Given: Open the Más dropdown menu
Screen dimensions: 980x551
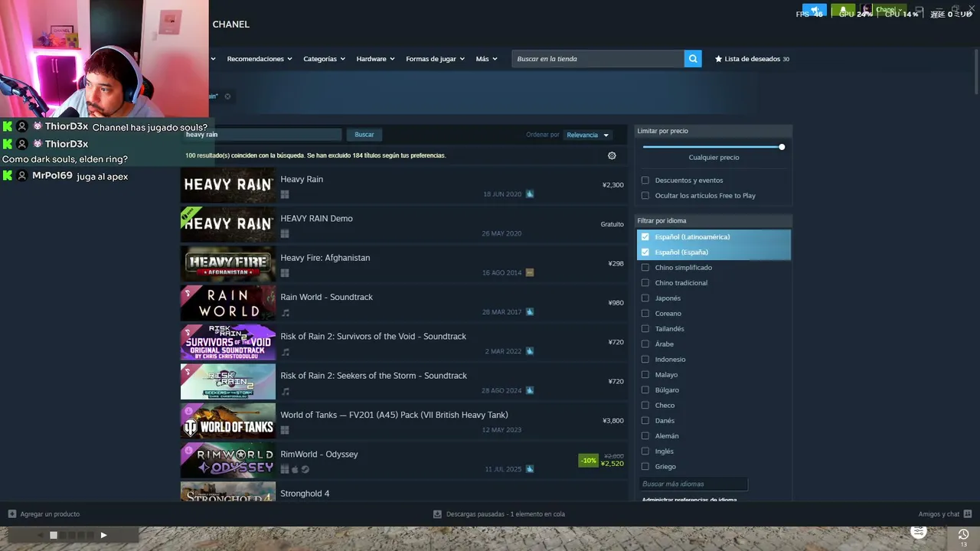Looking at the screenshot, I should 486,59.
